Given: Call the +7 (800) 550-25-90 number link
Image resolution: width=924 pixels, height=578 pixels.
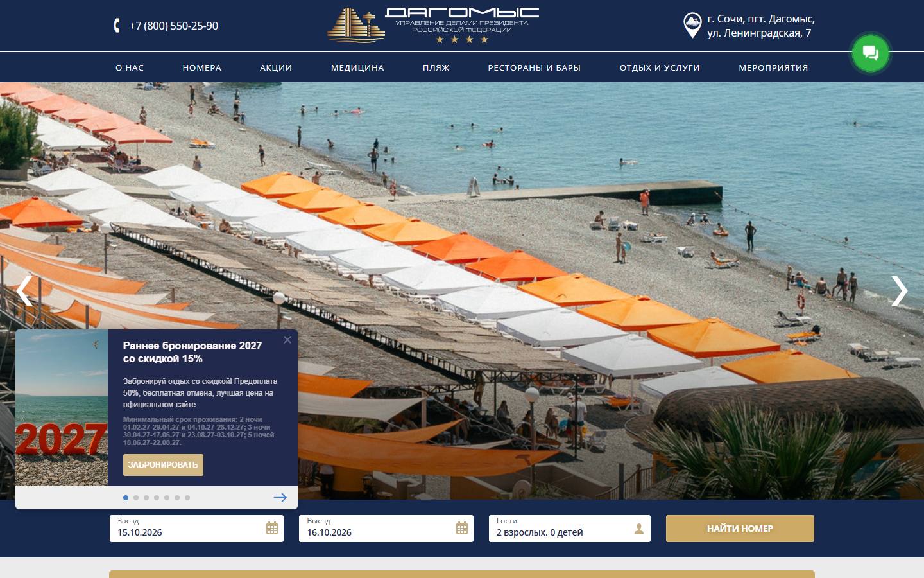Looking at the screenshot, I should [x=174, y=26].
